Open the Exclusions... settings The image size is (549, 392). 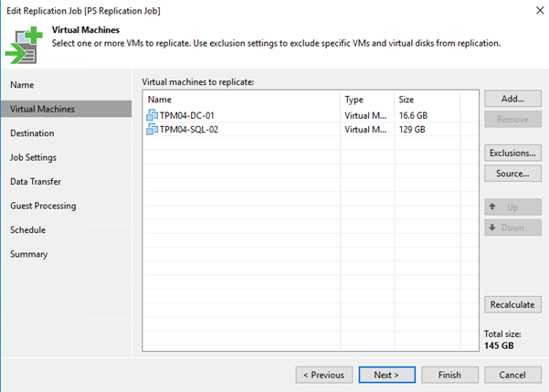(x=512, y=154)
